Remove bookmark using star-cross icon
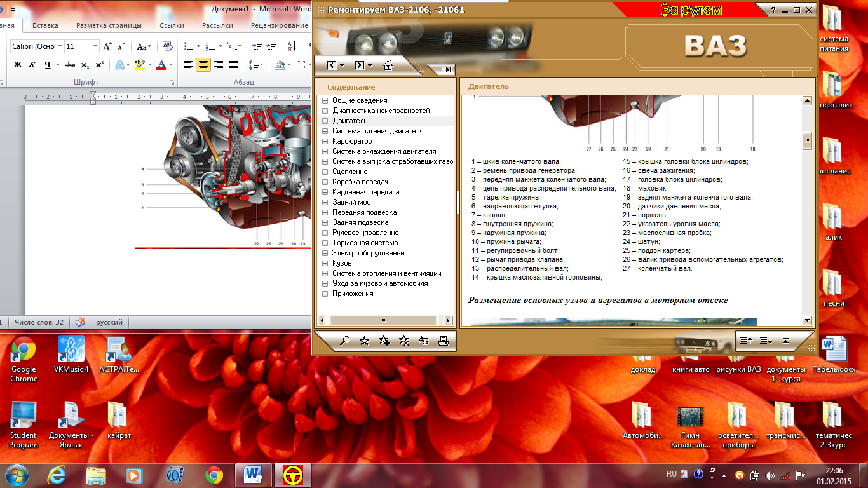 [403, 341]
